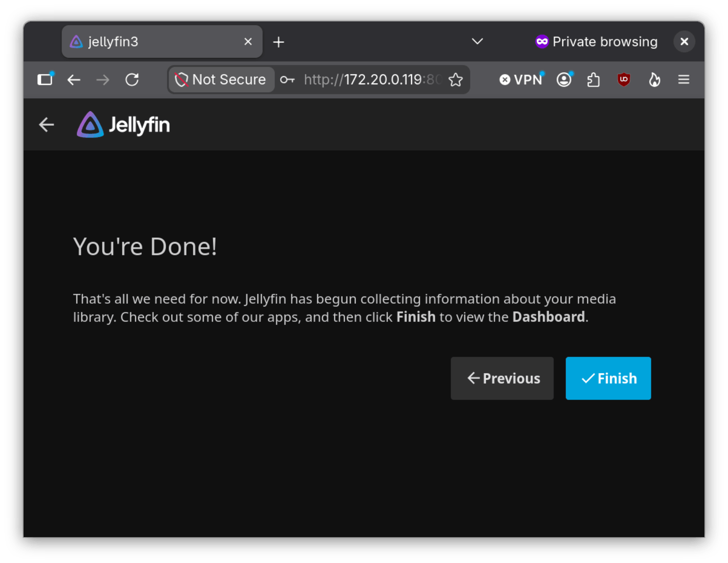Click the "You're Done!" heading

145,247
